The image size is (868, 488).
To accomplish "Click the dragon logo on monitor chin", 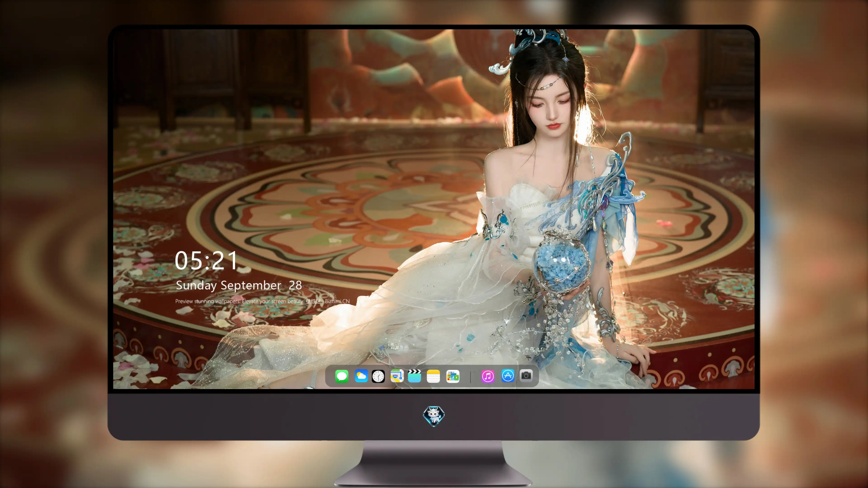I will [x=434, y=416].
